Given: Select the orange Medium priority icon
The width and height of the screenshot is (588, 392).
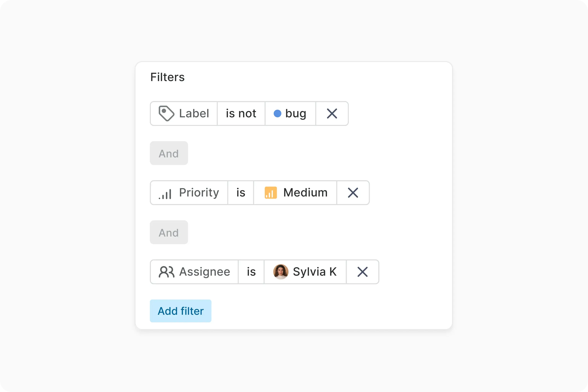Looking at the screenshot, I should coord(271,192).
